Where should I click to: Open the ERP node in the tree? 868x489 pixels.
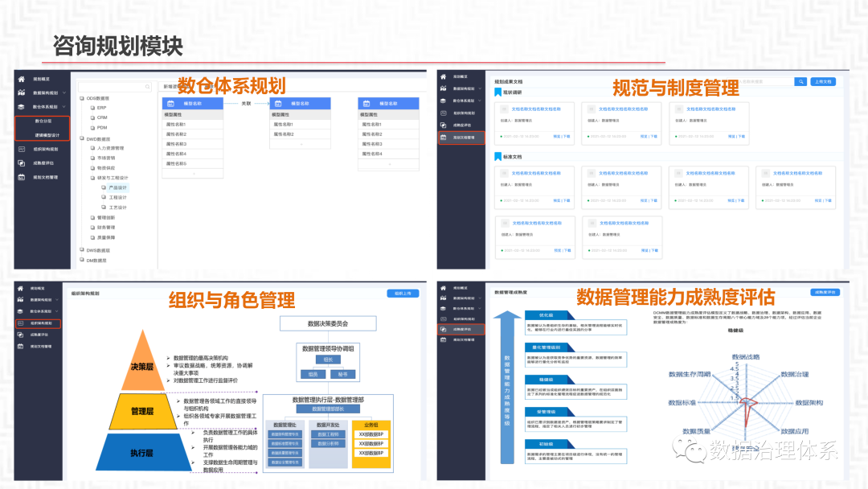pyautogui.click(x=101, y=107)
